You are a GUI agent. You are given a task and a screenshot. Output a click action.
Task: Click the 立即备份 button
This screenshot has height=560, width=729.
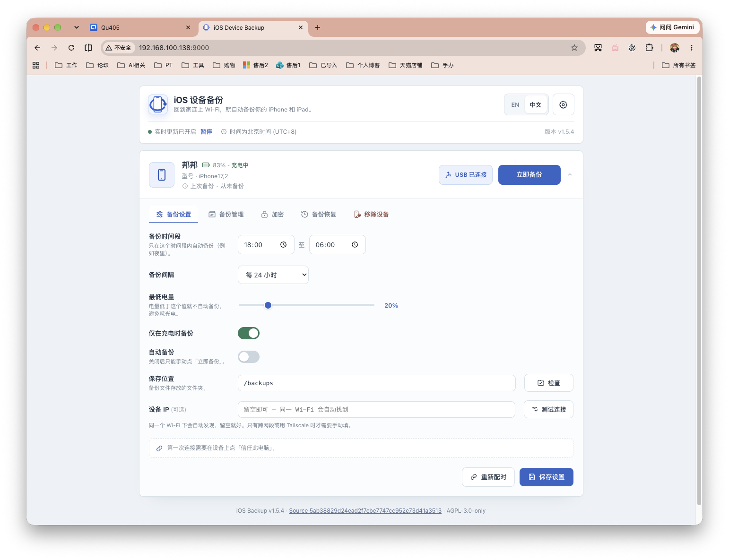pos(529,175)
